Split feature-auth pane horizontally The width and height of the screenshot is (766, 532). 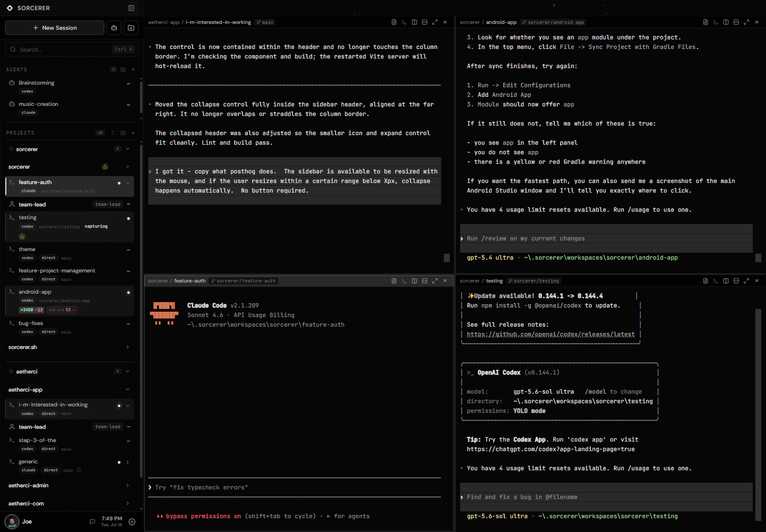424,281
